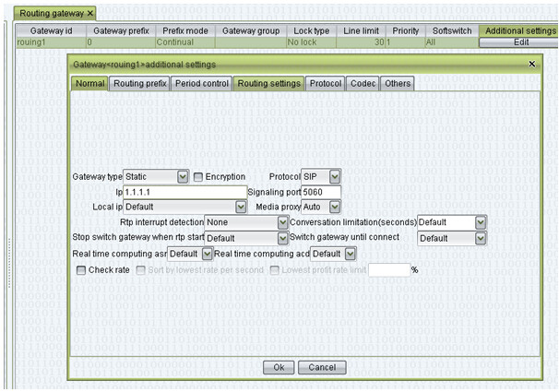Click the Ip address input field

click(x=185, y=192)
